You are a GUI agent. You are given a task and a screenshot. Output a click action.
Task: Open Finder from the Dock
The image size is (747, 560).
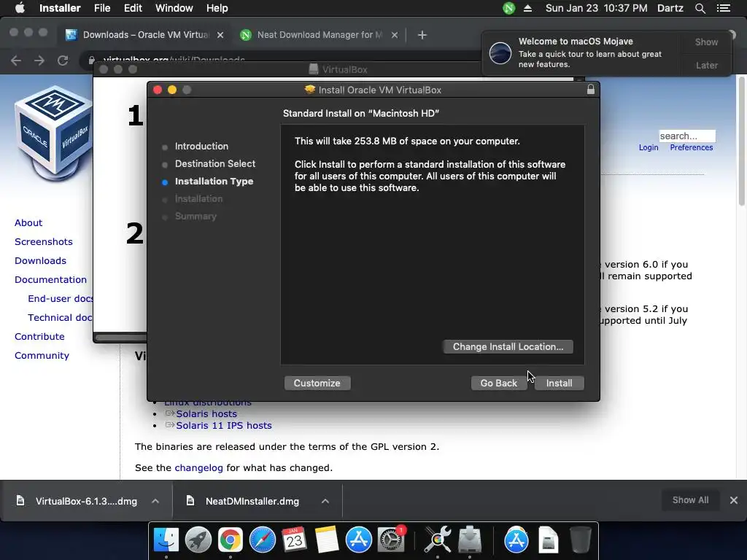coord(166,540)
